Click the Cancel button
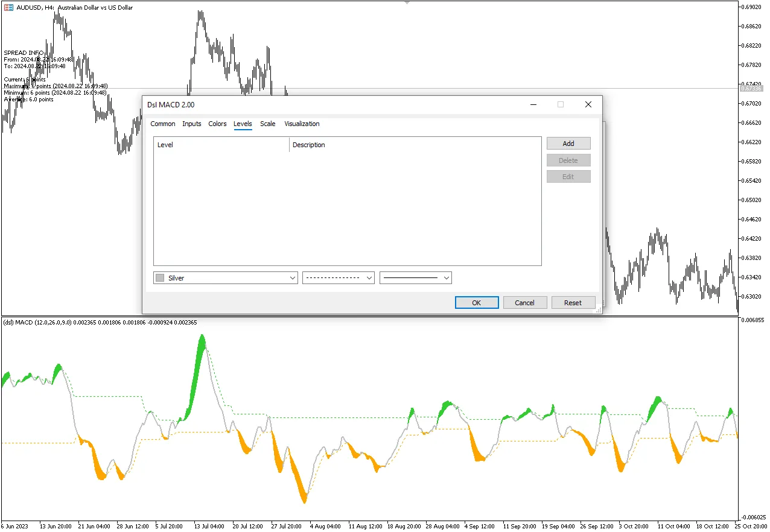Screen dimensions: 770x532 click(x=524, y=303)
